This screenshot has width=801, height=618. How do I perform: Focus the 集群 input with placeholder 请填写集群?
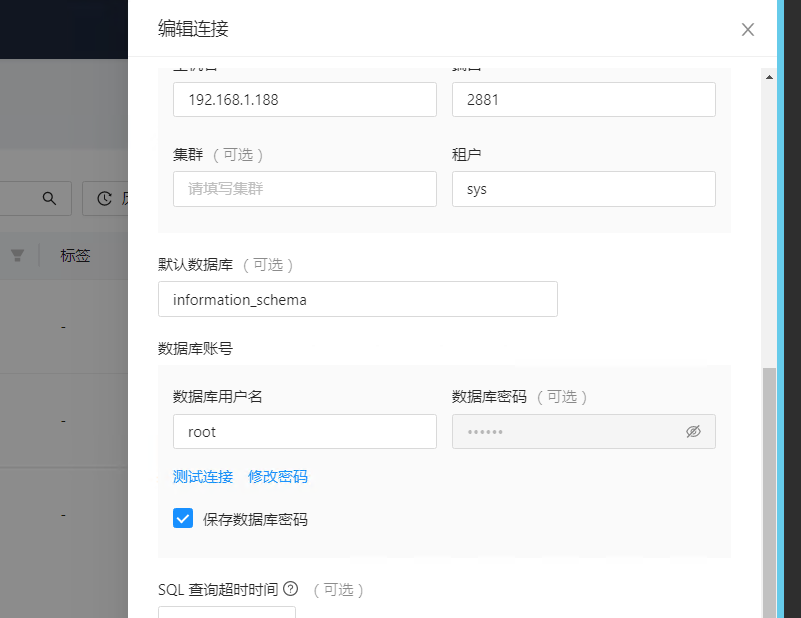tap(304, 188)
